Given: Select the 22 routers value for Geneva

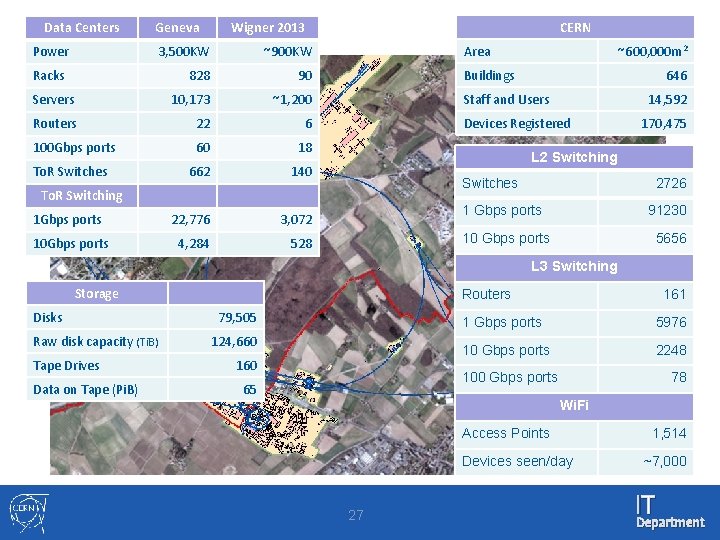Looking at the screenshot, I should click(x=203, y=124).
